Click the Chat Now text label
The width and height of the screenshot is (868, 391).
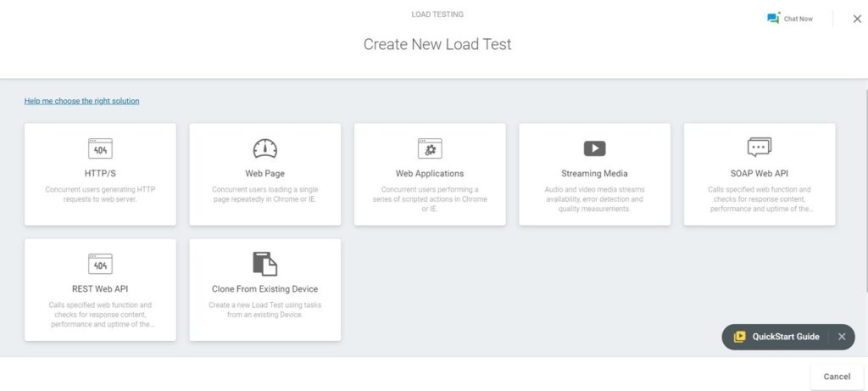pos(798,19)
